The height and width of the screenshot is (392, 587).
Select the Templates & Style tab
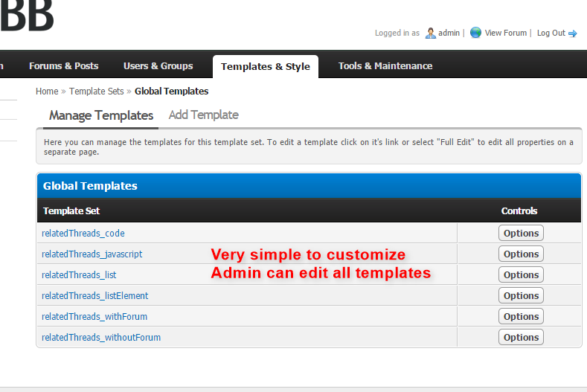[x=266, y=66]
